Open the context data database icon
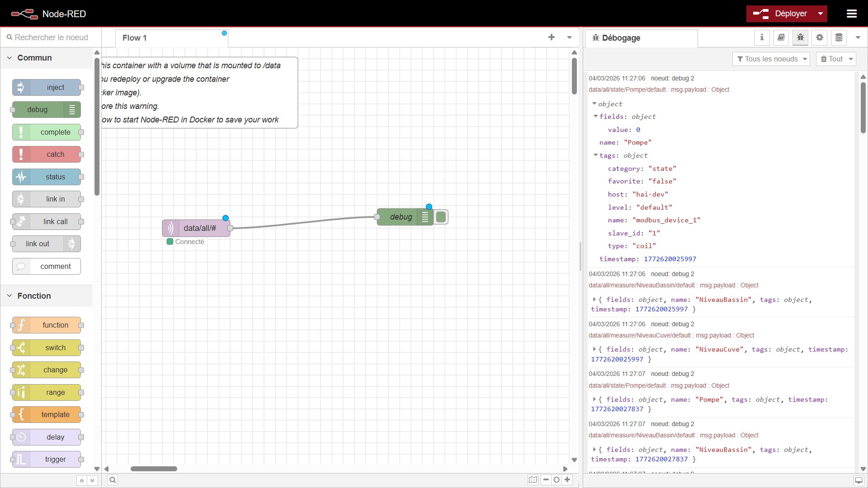Viewport: 868px width, 488px height. [839, 38]
